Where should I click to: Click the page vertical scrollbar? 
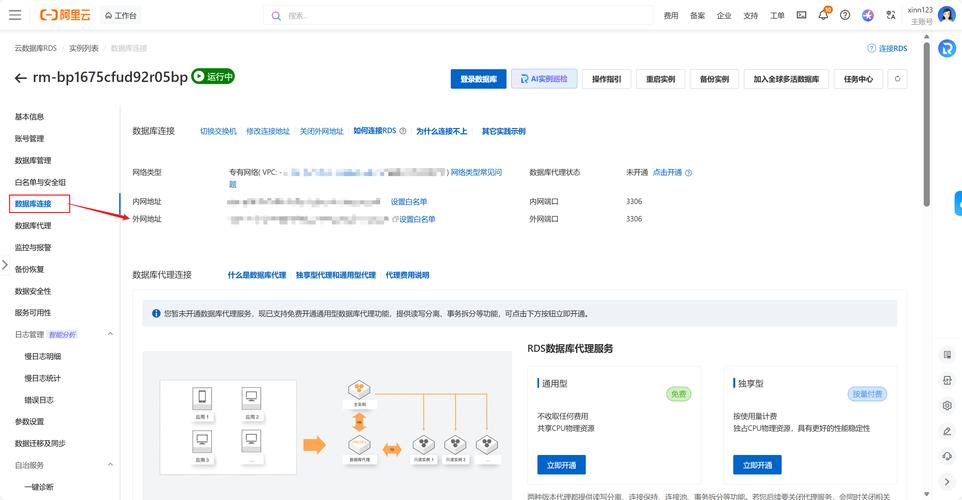(926, 123)
